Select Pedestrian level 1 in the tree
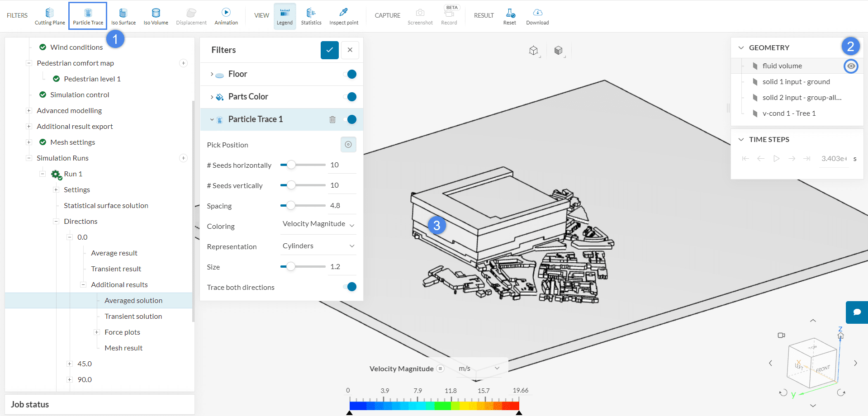Image resolution: width=868 pixels, height=416 pixels. (x=92, y=79)
